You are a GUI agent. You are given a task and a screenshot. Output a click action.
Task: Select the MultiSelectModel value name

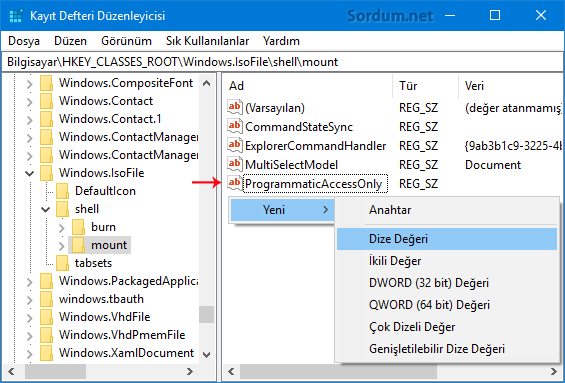click(292, 165)
